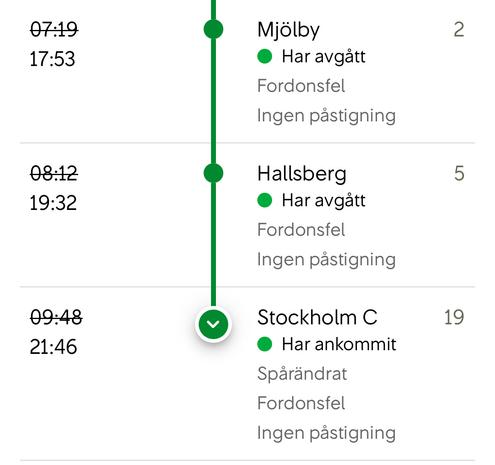
Task: Select the new Mjölby time 17:53
Action: 52,59
